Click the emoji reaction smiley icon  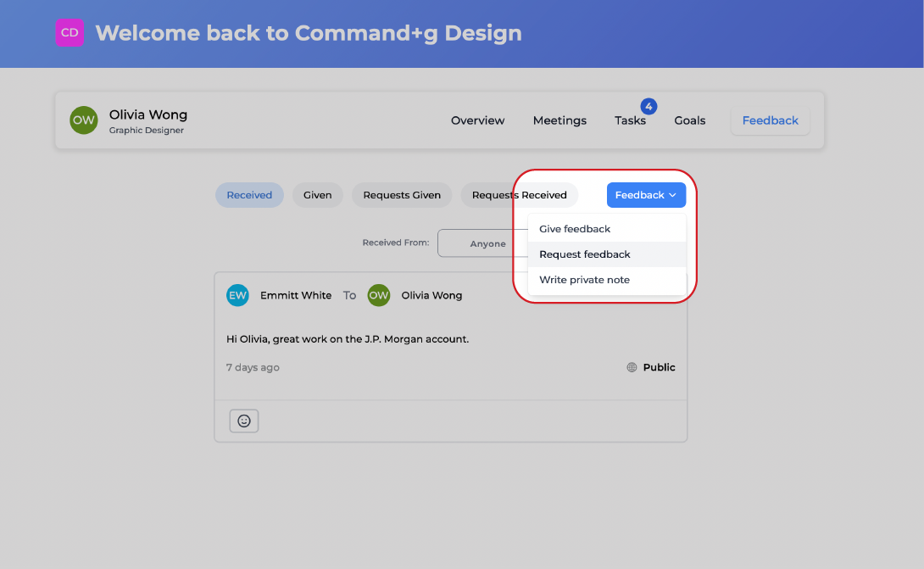(x=244, y=421)
